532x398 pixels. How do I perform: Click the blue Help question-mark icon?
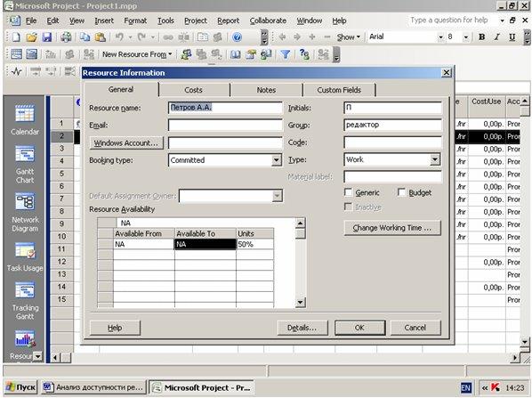pos(237,37)
